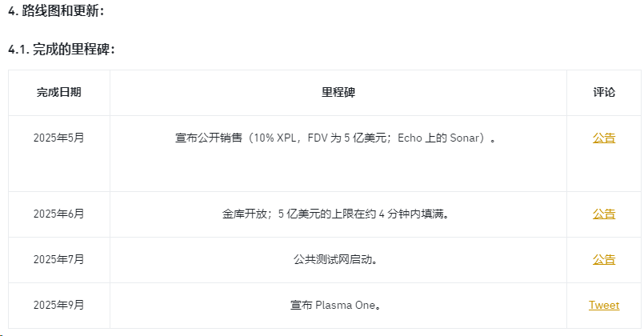This screenshot has height=336, width=644.
Task: Click the 宣布 Plasma One milestone text
Action: point(335,305)
